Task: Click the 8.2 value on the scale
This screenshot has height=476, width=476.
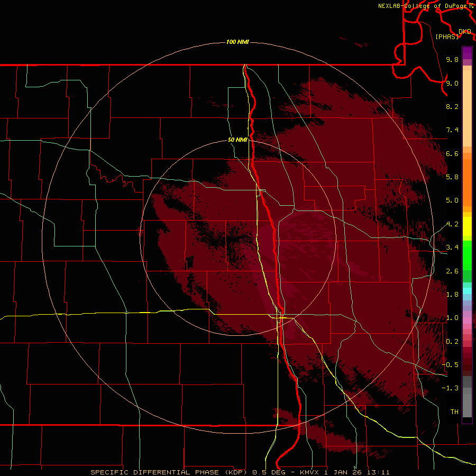Action: point(452,106)
